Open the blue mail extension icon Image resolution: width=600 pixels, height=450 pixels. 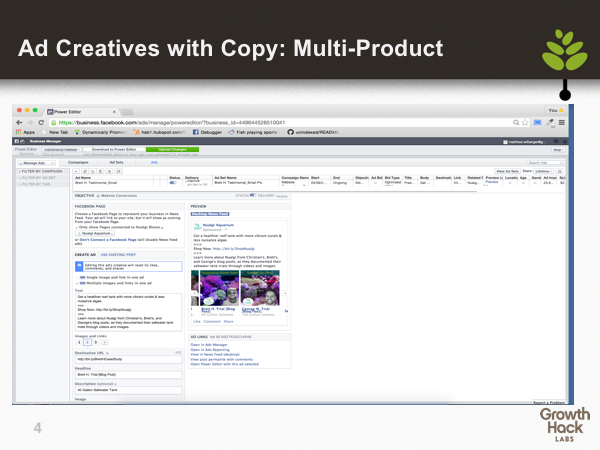tap(538, 122)
